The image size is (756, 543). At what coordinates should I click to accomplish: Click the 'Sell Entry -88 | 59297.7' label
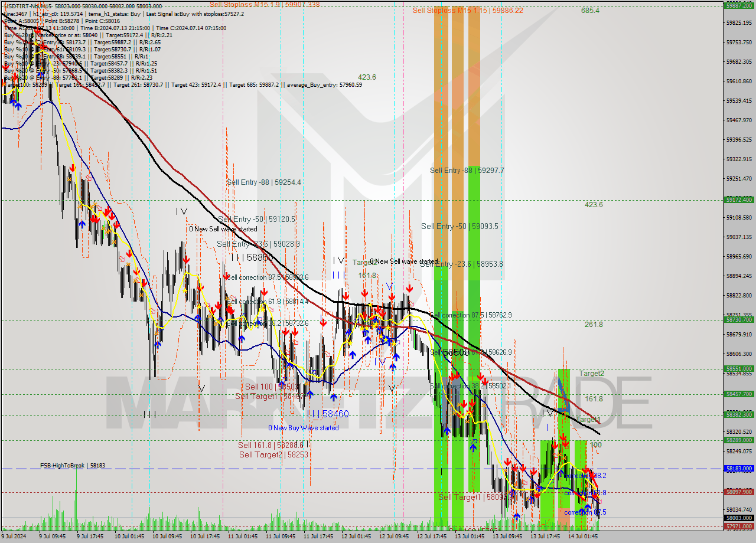pyautogui.click(x=467, y=171)
